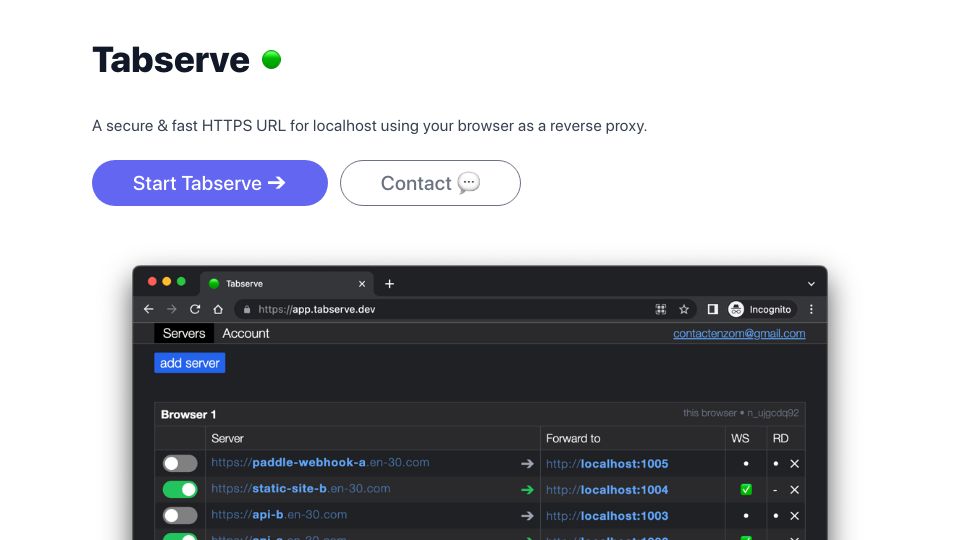Toggle on the paddle-webhook-a server switch
This screenshot has width=960, height=540.
click(x=180, y=463)
